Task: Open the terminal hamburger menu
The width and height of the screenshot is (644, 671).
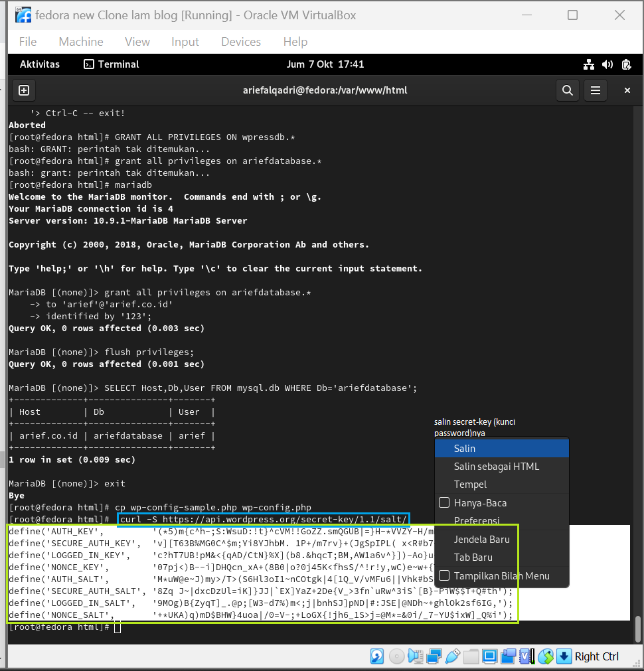Action: point(595,90)
